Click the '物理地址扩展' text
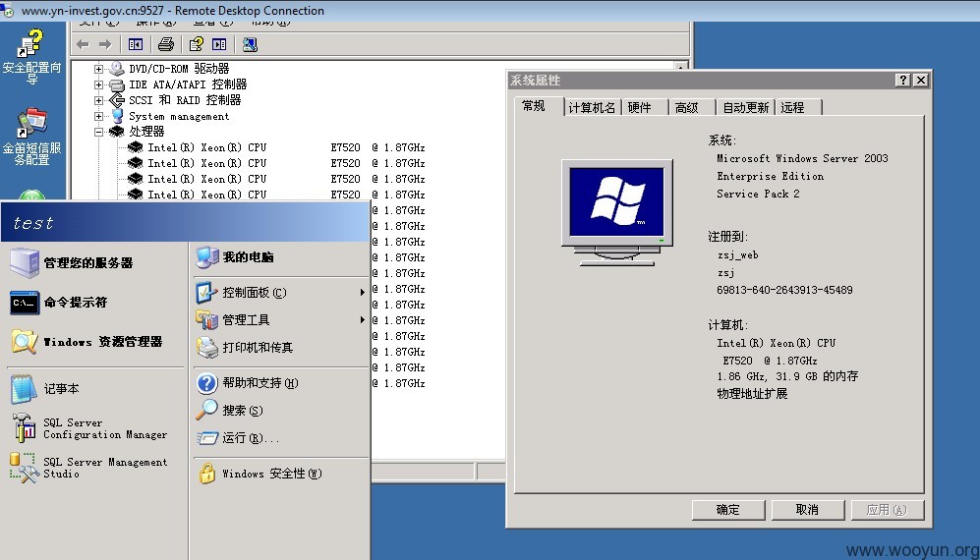 [x=753, y=394]
